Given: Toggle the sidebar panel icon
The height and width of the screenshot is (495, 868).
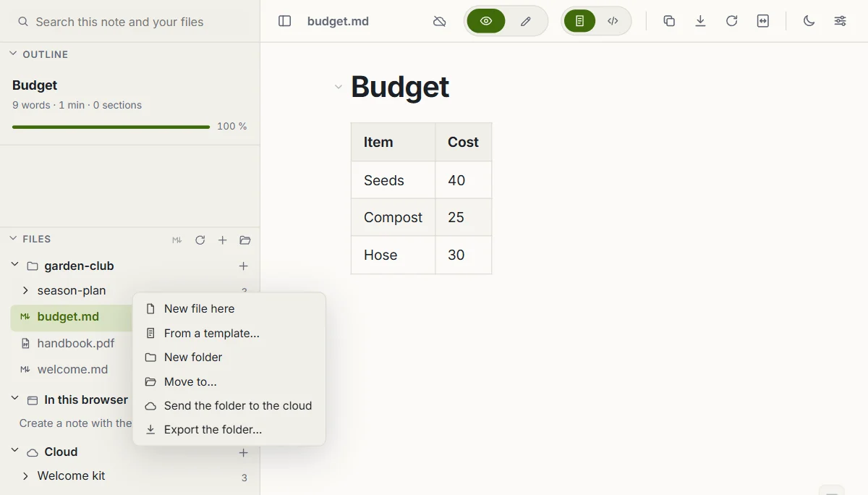Looking at the screenshot, I should (285, 21).
